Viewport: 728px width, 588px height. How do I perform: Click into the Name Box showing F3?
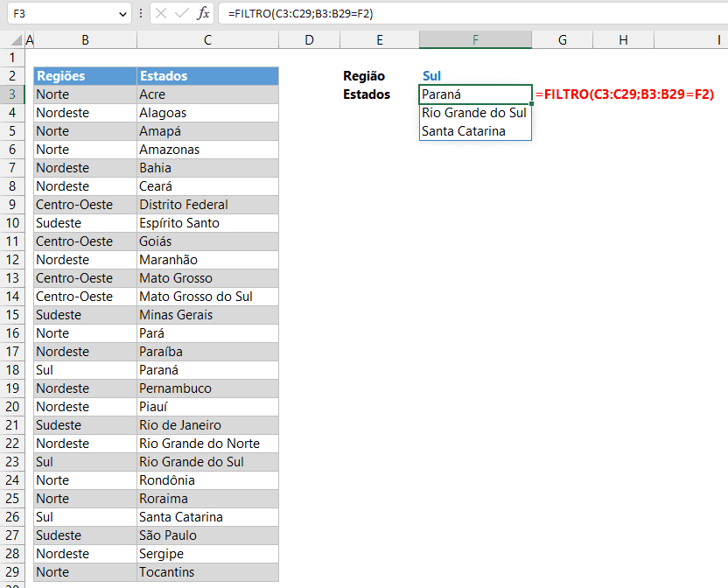coord(63,14)
